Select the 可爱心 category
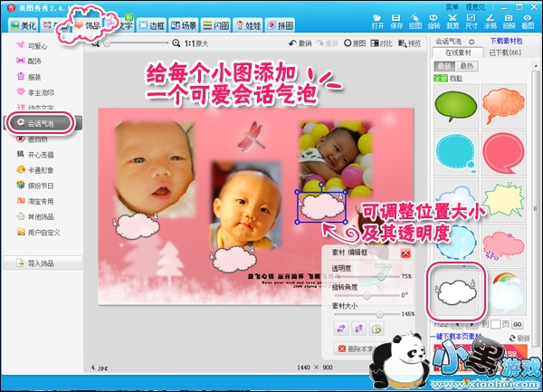Viewport: 543px width, 392px height. [32, 45]
